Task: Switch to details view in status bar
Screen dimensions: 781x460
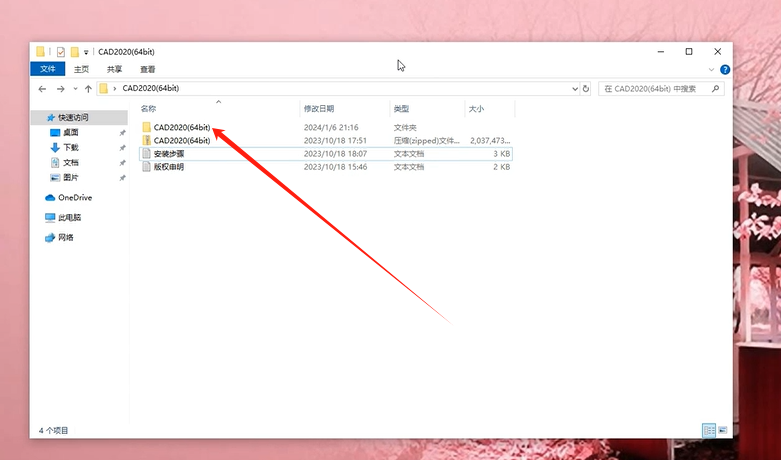Action: (x=708, y=430)
